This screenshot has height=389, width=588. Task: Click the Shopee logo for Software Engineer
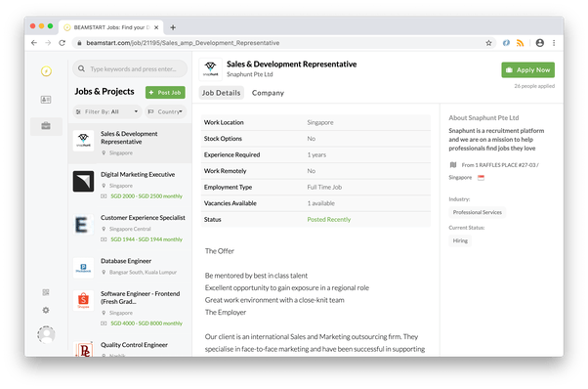click(x=83, y=300)
